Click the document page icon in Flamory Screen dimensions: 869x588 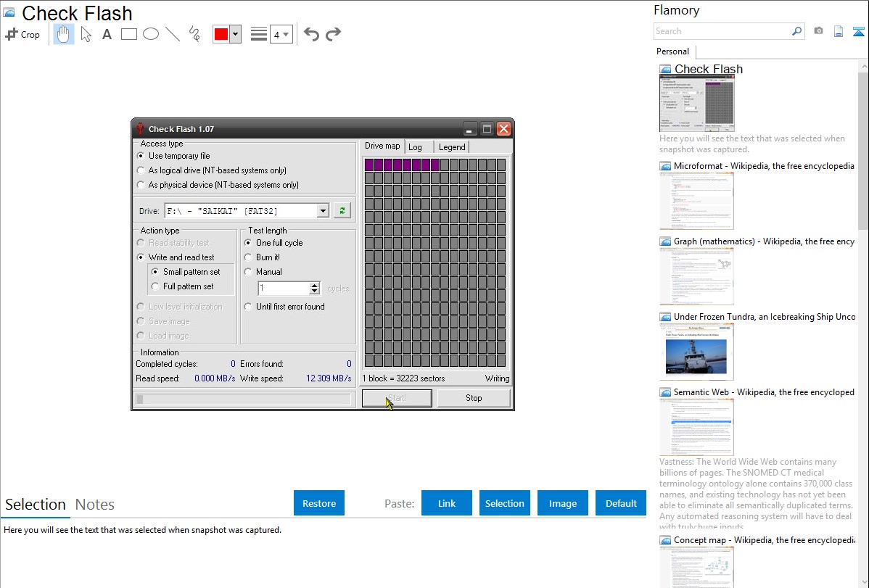839,31
